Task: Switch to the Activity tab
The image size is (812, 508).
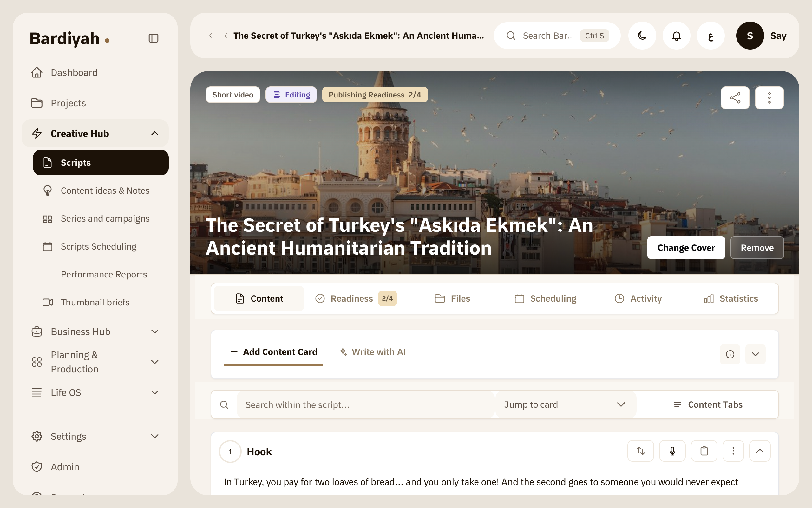Action: 638,298
